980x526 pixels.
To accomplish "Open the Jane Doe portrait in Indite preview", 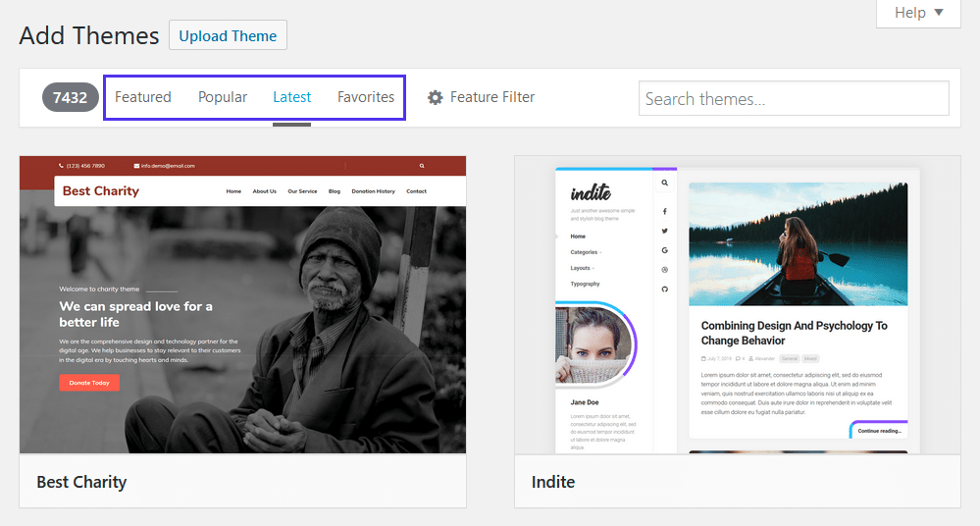I will tap(592, 346).
